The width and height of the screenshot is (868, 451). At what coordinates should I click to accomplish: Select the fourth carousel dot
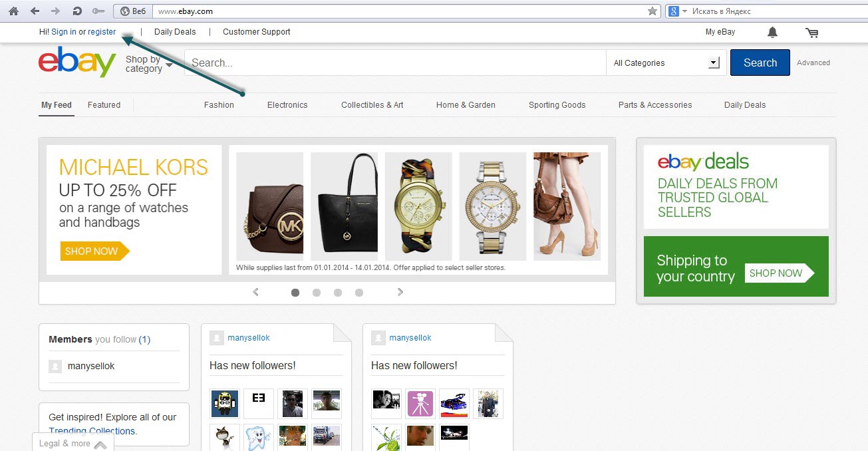pyautogui.click(x=359, y=293)
